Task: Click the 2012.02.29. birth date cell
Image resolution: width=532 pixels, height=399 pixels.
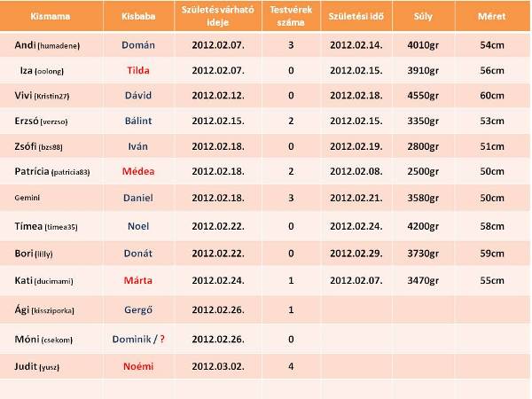Action: click(x=355, y=254)
